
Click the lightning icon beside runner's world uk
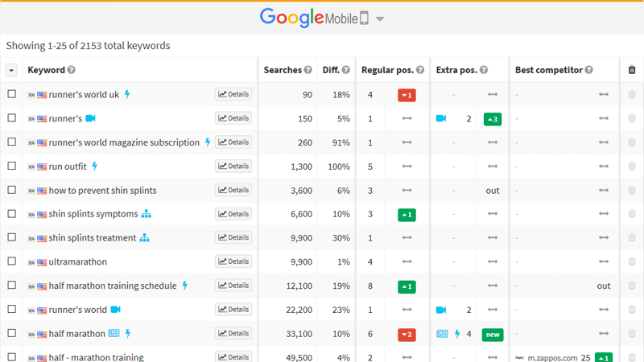(x=127, y=94)
